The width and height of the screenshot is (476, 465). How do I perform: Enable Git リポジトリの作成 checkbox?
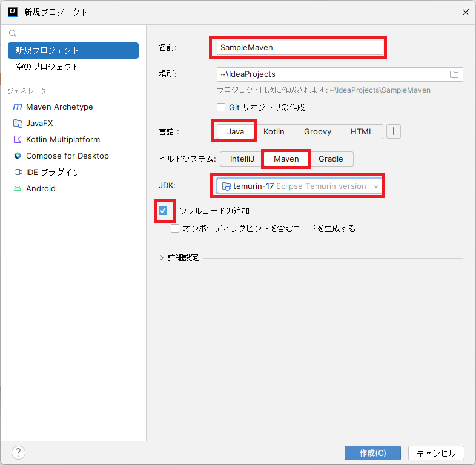(x=221, y=107)
